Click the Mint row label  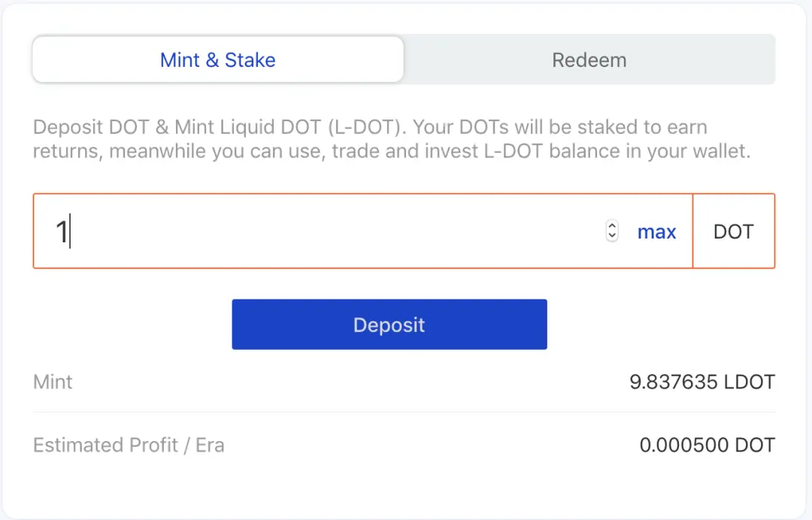click(x=53, y=382)
